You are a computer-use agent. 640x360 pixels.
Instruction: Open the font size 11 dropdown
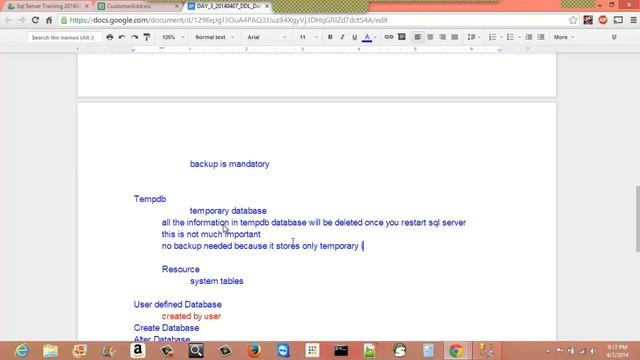click(308, 37)
